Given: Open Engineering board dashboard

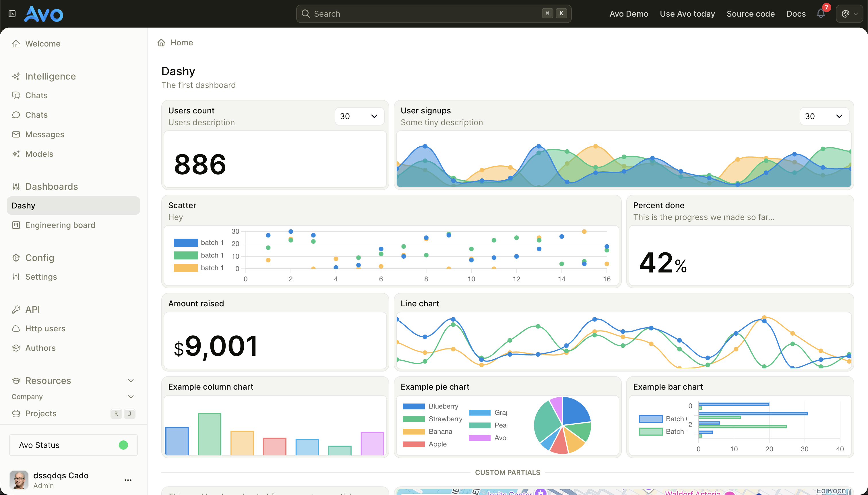Looking at the screenshot, I should [73, 225].
